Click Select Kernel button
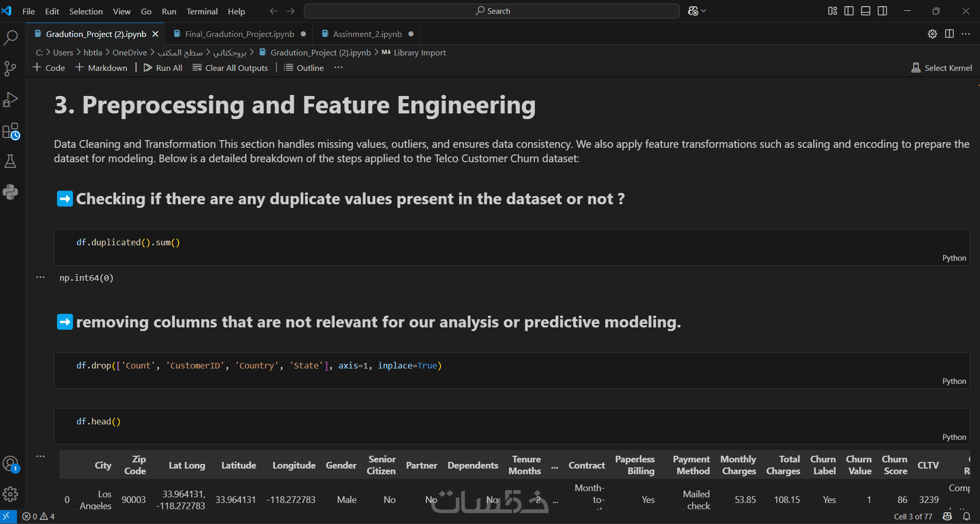This screenshot has height=524, width=980. click(x=942, y=68)
